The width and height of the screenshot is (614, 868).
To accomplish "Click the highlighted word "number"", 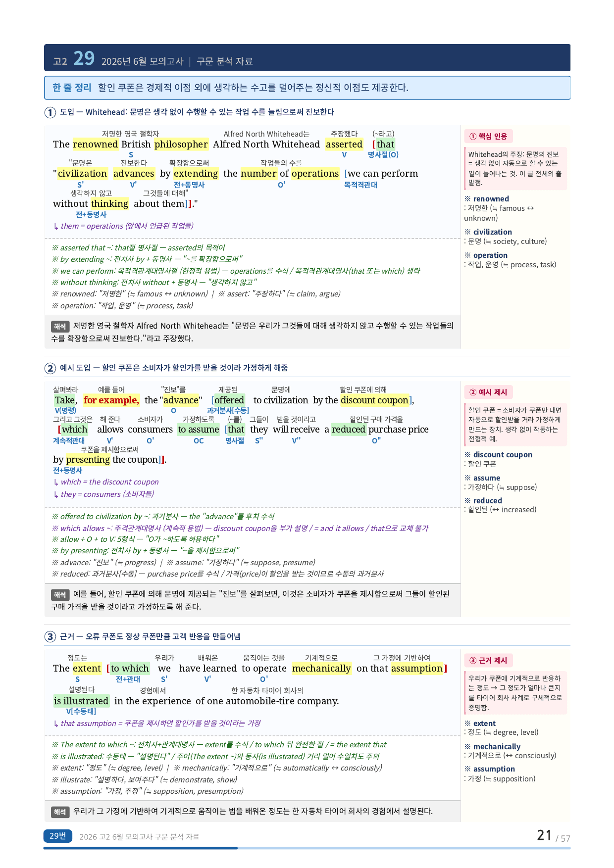I will [258, 173].
